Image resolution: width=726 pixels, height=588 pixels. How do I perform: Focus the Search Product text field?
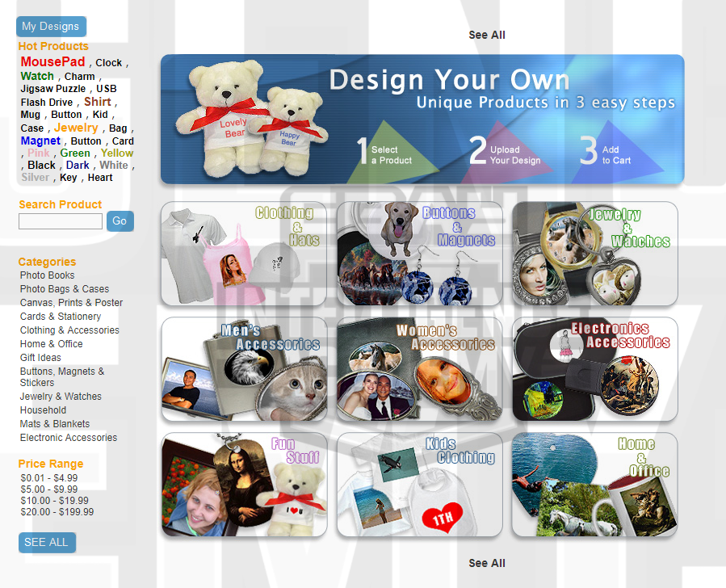coord(61,221)
